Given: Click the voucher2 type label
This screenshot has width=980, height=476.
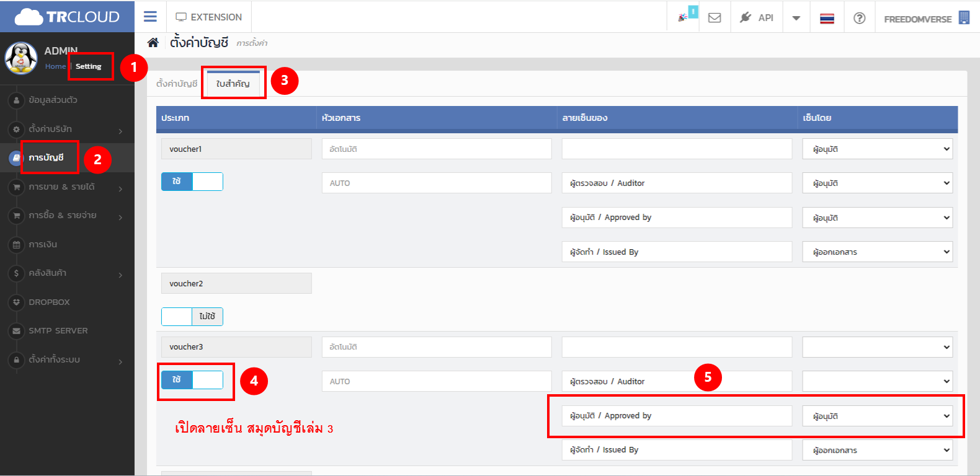Looking at the screenshot, I should tap(236, 283).
